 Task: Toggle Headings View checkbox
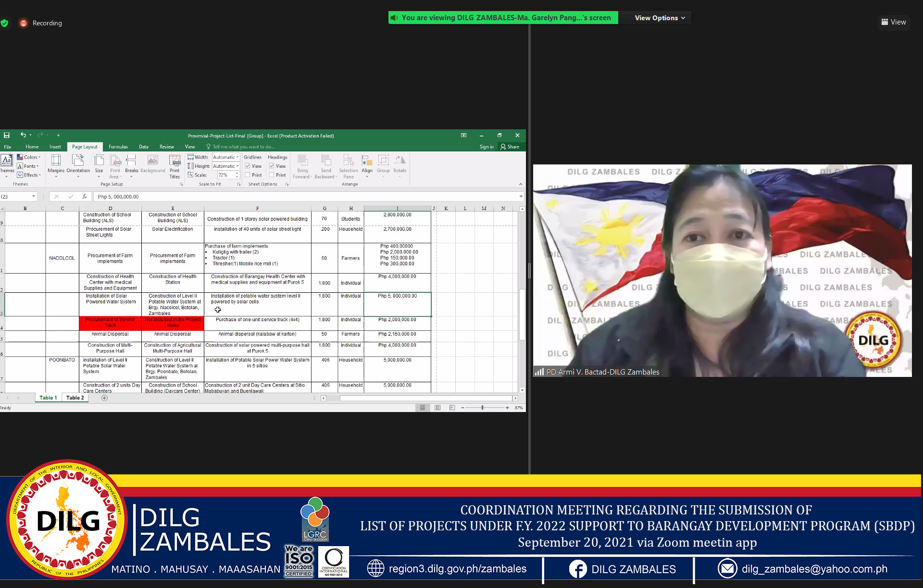(272, 166)
